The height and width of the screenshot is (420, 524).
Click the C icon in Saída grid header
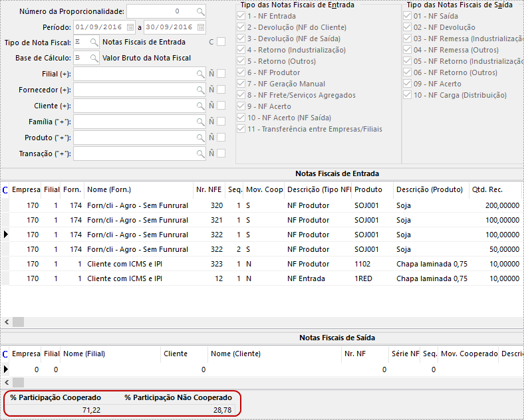[5, 354]
